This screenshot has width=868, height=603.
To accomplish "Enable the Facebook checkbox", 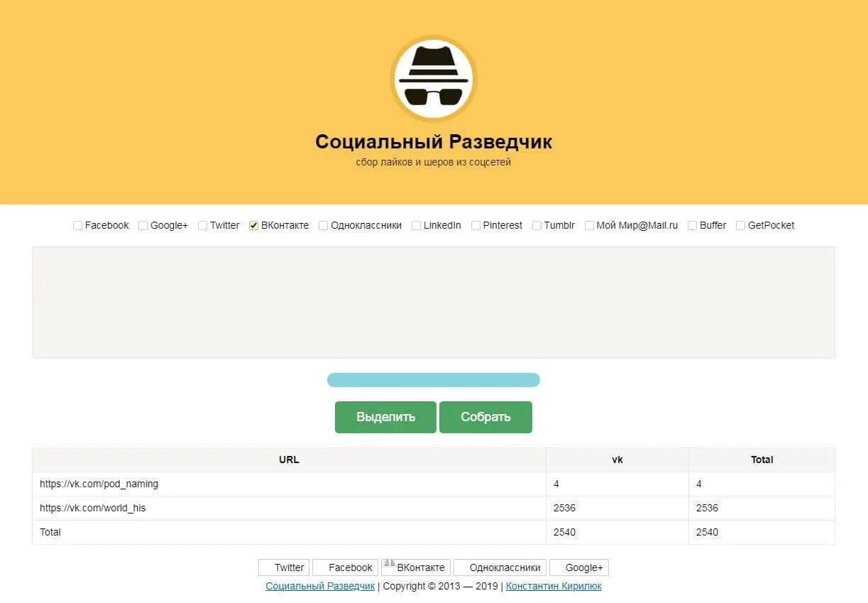I will coord(78,226).
